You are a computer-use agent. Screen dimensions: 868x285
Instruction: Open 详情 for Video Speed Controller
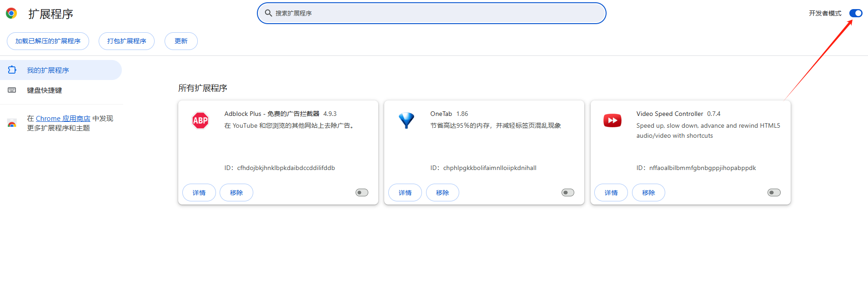(x=611, y=193)
